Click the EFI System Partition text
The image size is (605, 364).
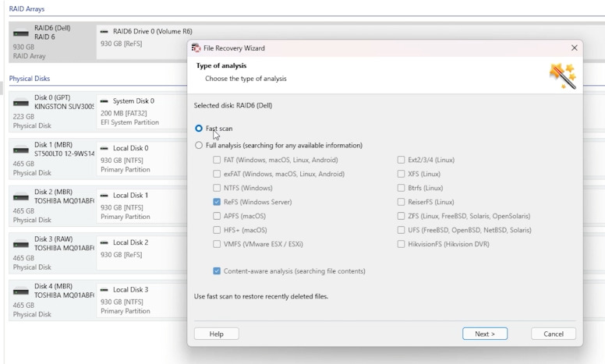pos(129,122)
